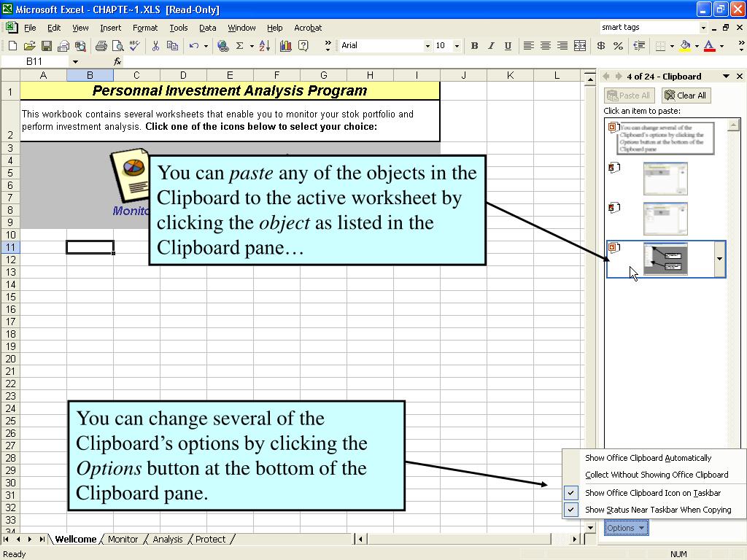Align cell text left
The image size is (747, 560).
click(528, 46)
